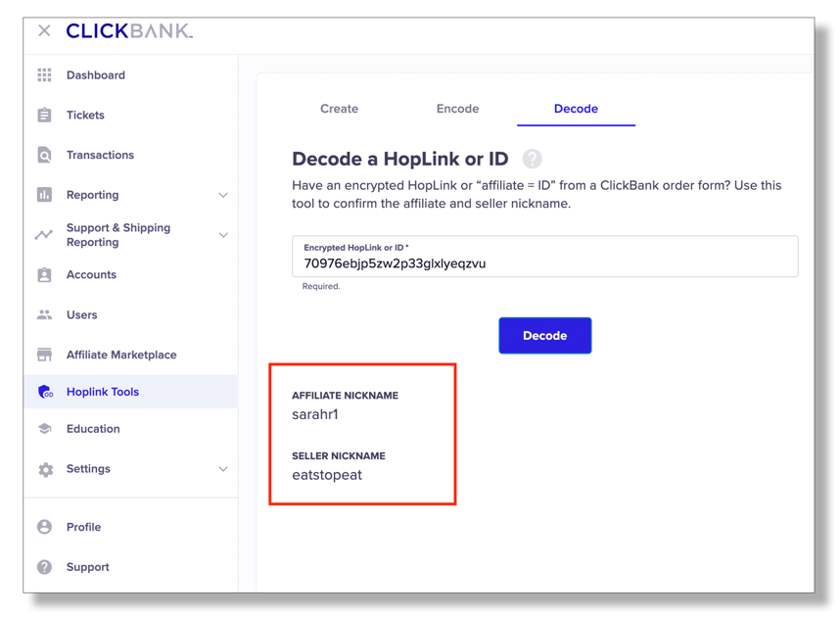Open help tooltip beside Decode a HopLink heading

point(532,159)
